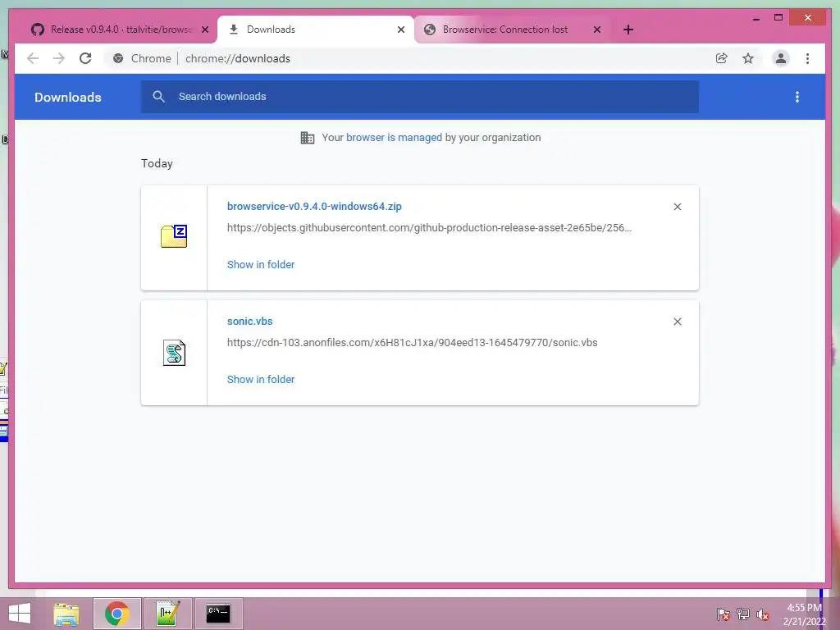The width and height of the screenshot is (840, 630).
Task: Go forward using the browser forward arrow
Action: pos(59,58)
